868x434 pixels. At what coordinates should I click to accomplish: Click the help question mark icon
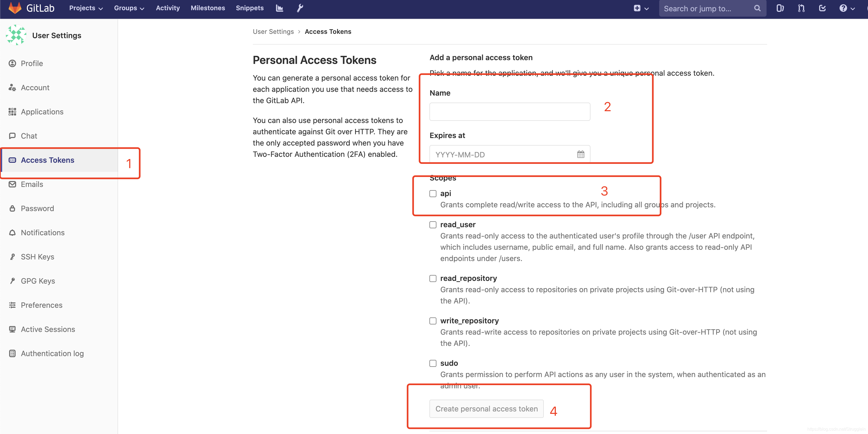[843, 8]
